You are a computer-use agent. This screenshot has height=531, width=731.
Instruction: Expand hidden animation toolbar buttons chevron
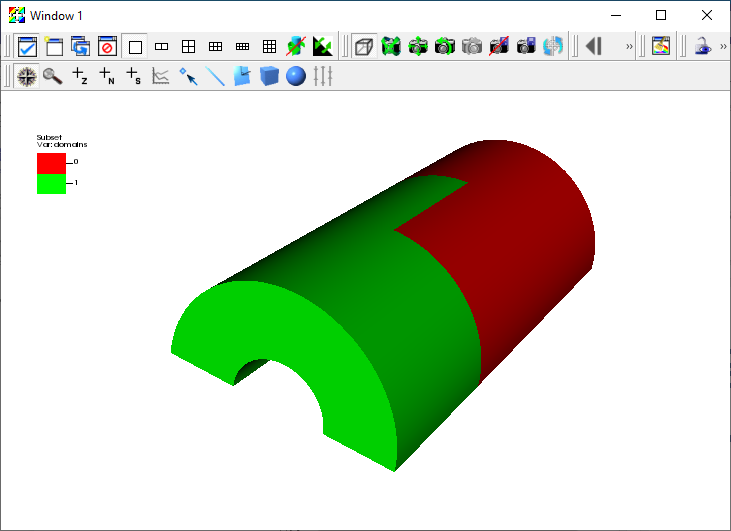pyautogui.click(x=629, y=46)
